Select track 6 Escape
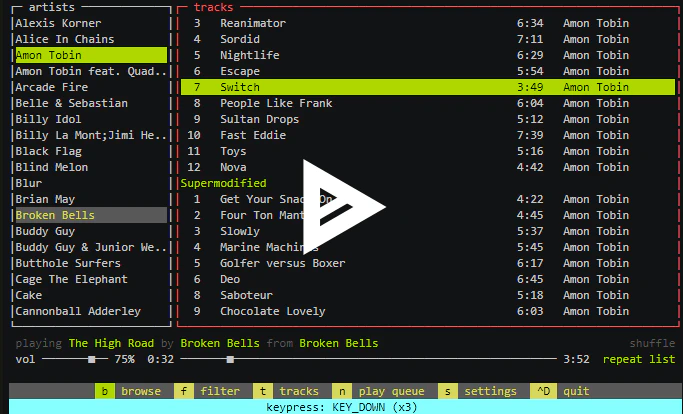 pyautogui.click(x=428, y=71)
